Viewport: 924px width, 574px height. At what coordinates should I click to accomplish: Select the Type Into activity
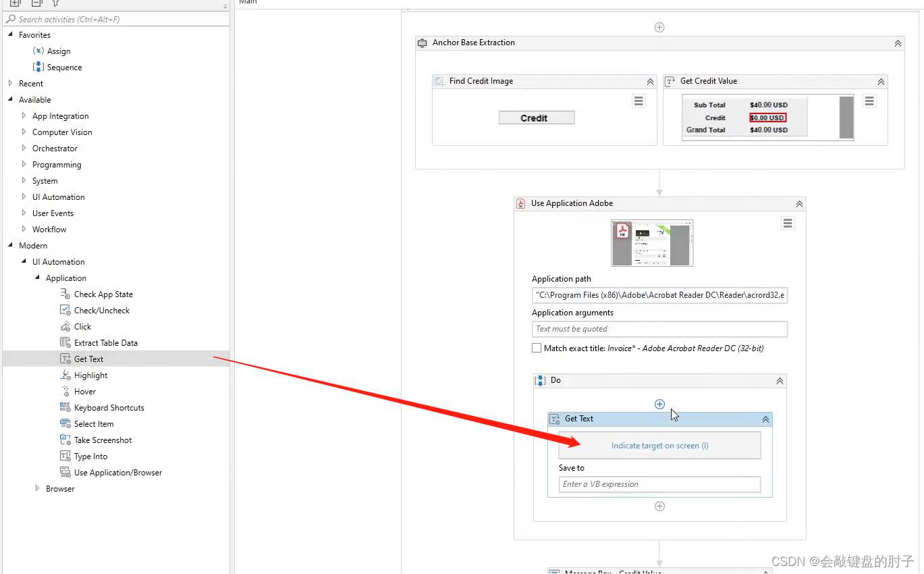pos(90,456)
